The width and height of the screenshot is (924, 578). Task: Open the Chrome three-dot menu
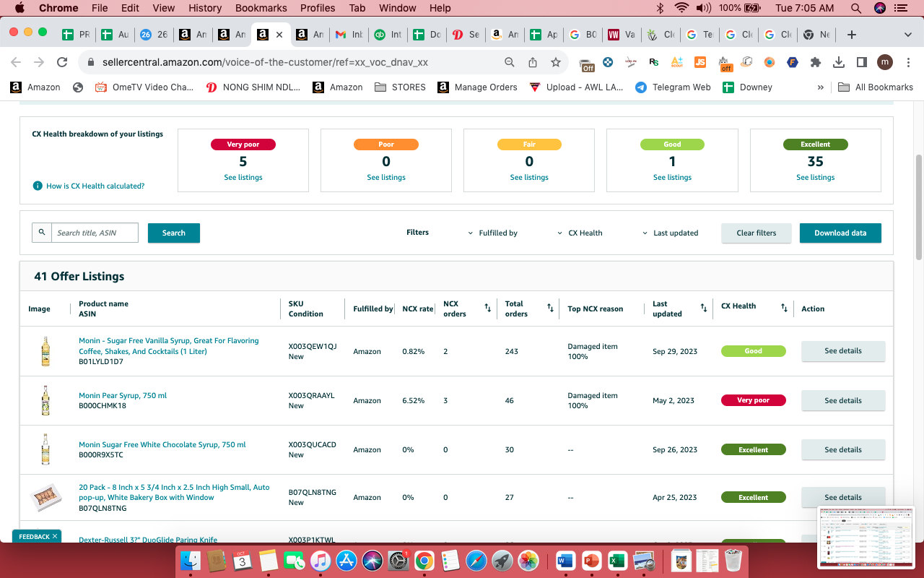point(908,62)
